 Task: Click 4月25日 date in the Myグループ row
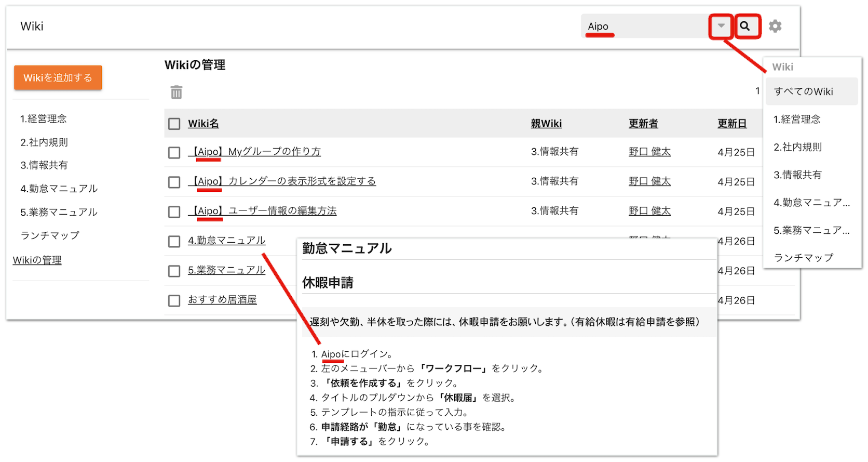click(736, 152)
